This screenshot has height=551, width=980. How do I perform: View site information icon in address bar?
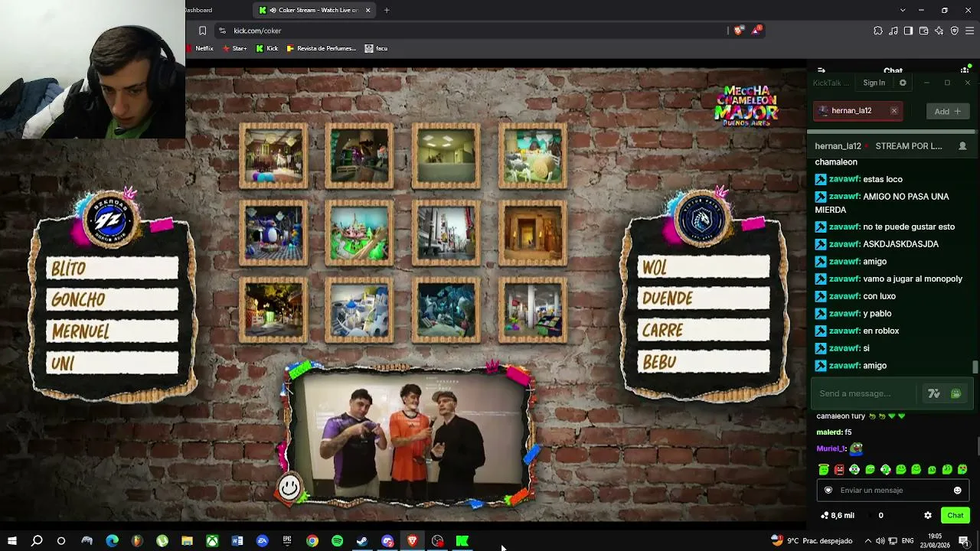(222, 31)
